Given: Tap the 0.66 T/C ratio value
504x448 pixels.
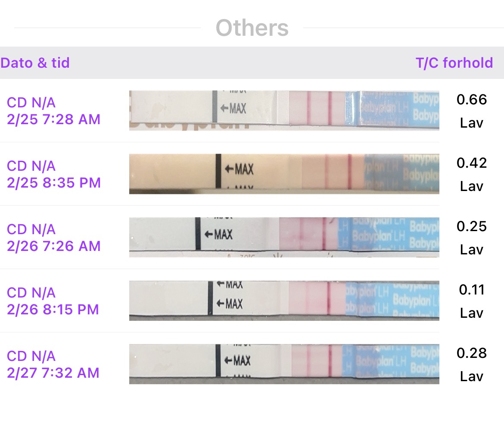Looking at the screenshot, I should 472,100.
